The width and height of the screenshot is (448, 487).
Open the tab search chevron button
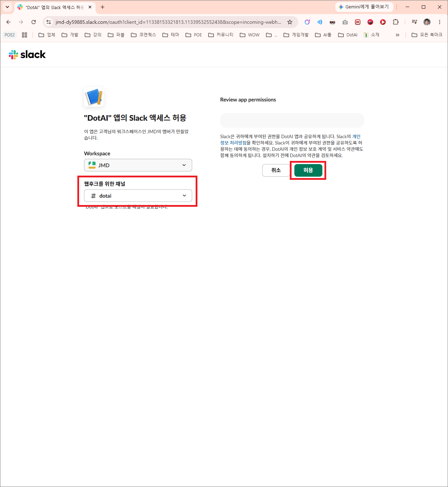click(7, 7)
